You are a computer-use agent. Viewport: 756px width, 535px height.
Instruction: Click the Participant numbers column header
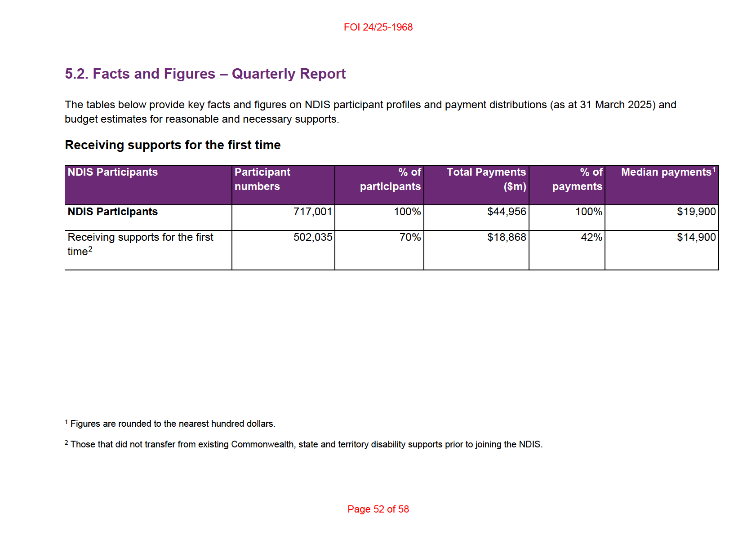(283, 185)
